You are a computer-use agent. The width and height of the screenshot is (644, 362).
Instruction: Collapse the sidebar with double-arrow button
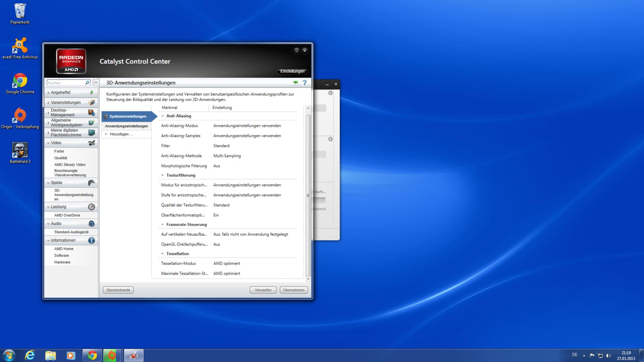pyautogui.click(x=96, y=83)
